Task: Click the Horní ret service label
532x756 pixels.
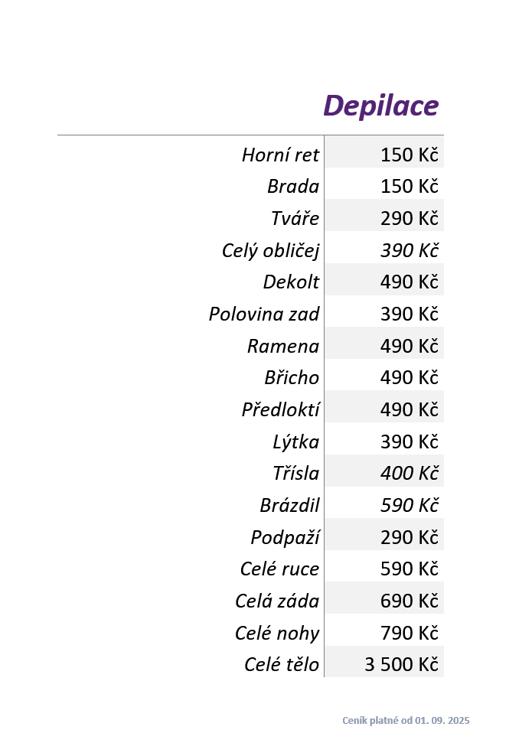Action: (280, 155)
